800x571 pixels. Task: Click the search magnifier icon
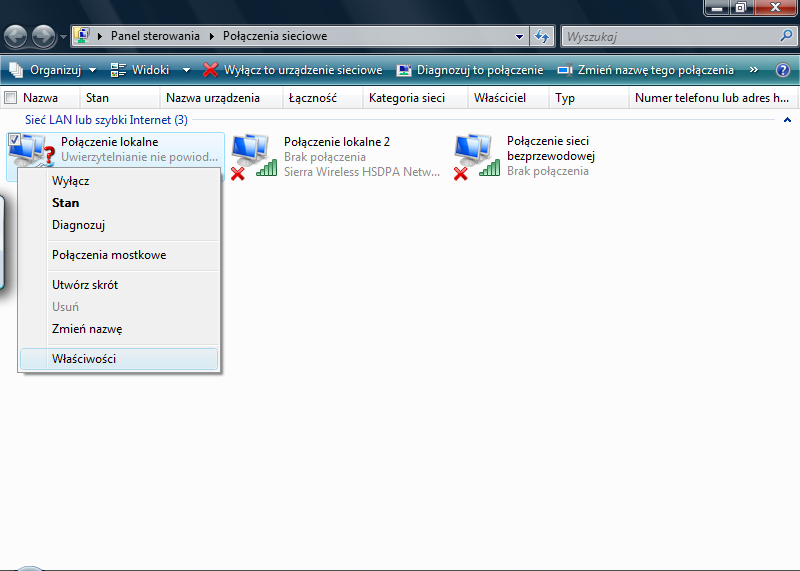(x=786, y=36)
